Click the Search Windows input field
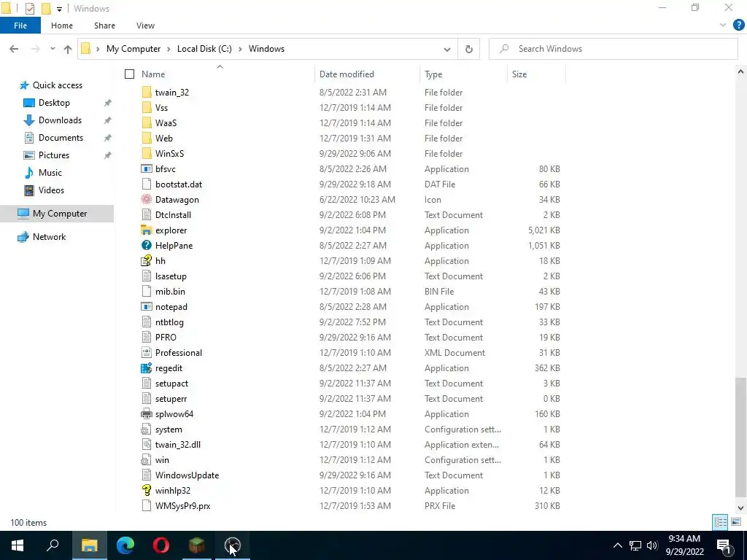The image size is (747, 560). click(613, 49)
